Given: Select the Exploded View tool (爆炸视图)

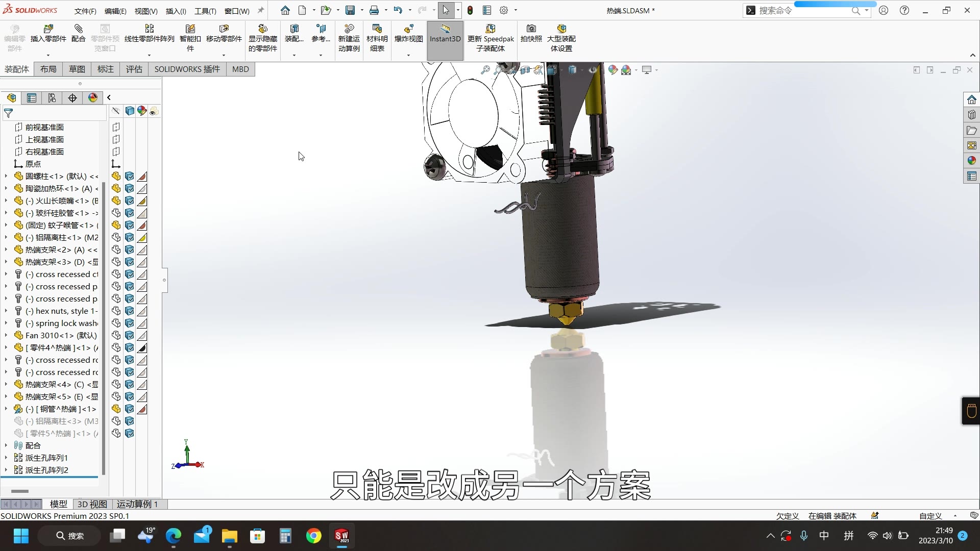Looking at the screenshot, I should 408,33.
